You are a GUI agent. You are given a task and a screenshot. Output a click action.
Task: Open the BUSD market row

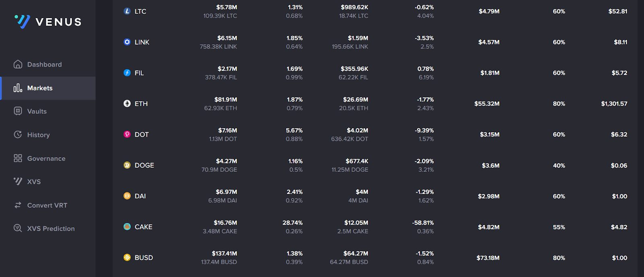pyautogui.click(x=144, y=258)
